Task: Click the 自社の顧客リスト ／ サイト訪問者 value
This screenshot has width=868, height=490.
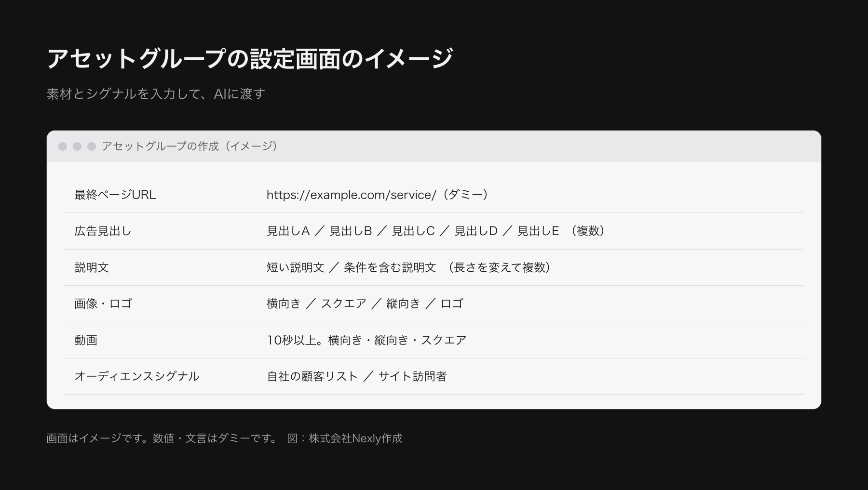Action: (x=357, y=376)
